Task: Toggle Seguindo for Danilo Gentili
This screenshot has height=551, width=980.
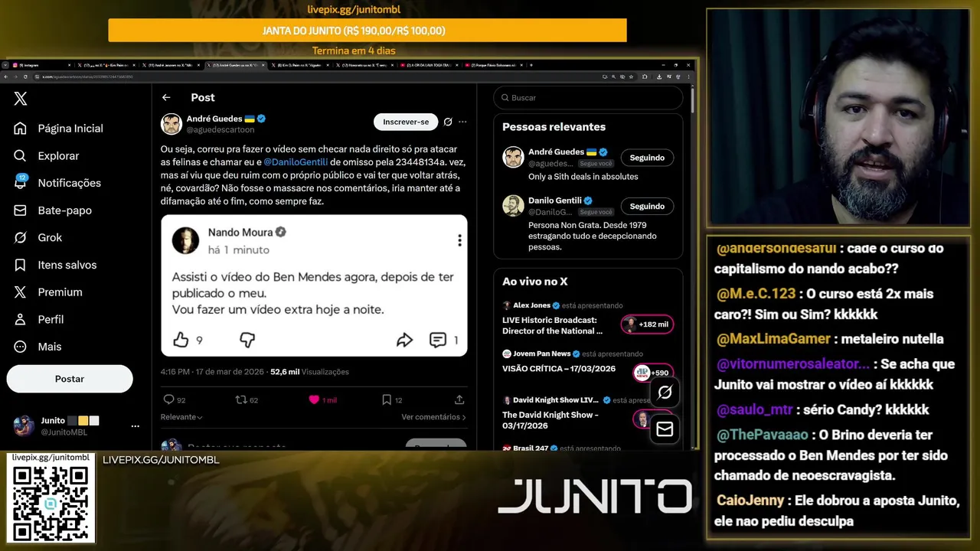Action: (x=647, y=206)
